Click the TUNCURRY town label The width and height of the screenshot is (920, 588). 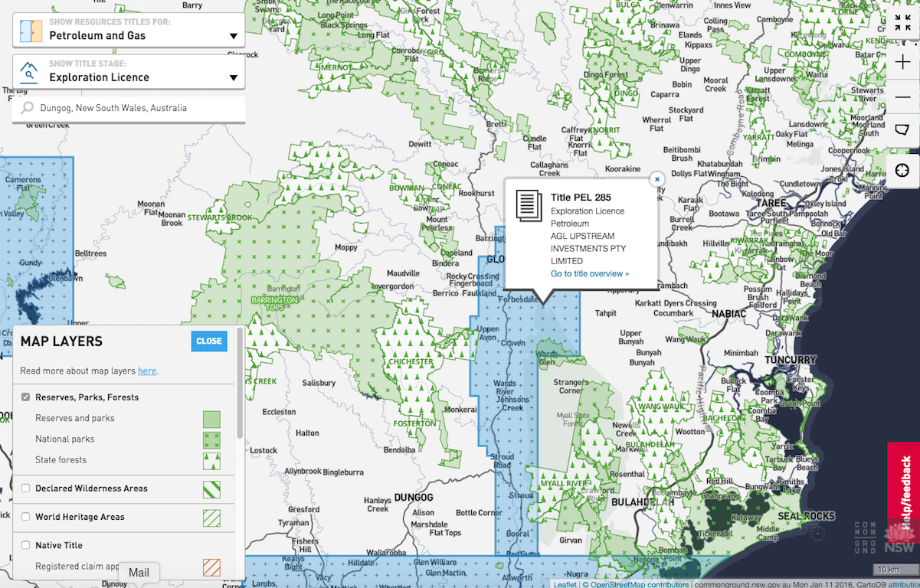coord(790,360)
